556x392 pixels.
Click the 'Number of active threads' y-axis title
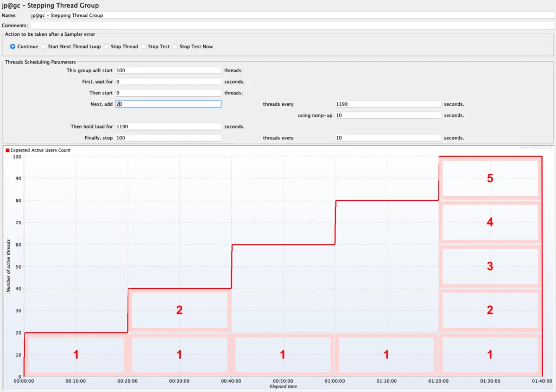pyautogui.click(x=8, y=266)
